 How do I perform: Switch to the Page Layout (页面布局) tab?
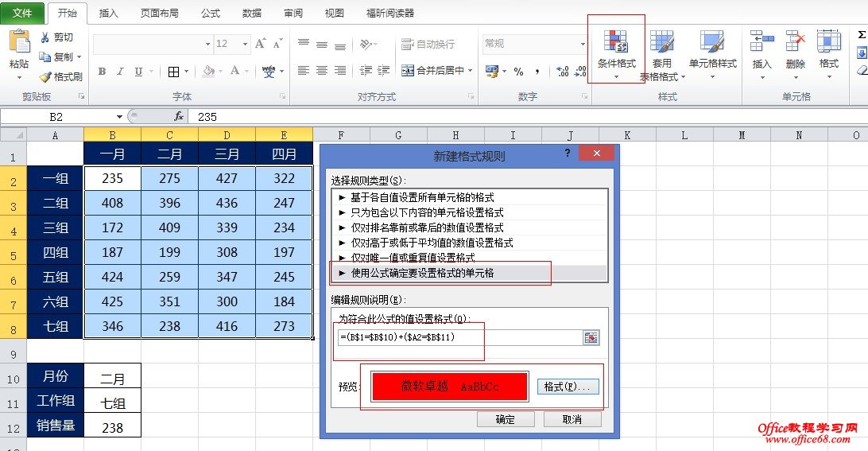coord(160,13)
